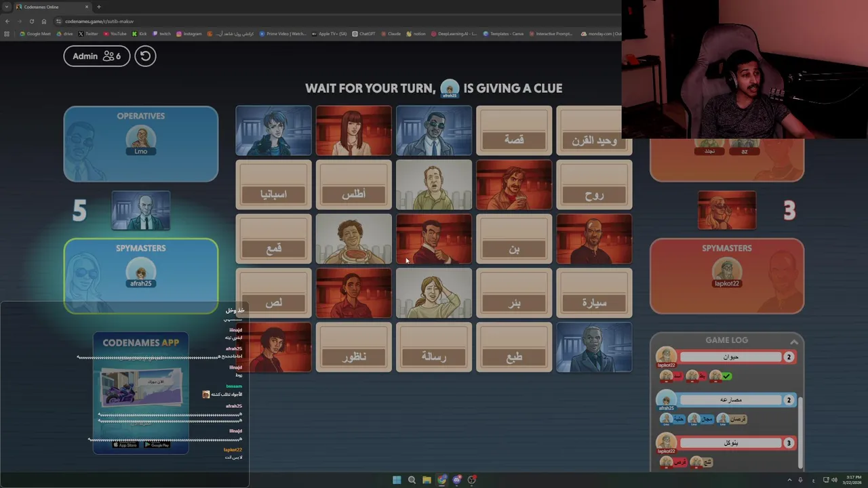Open the ChatGPT bookmark
868x488 pixels.
[x=364, y=33]
